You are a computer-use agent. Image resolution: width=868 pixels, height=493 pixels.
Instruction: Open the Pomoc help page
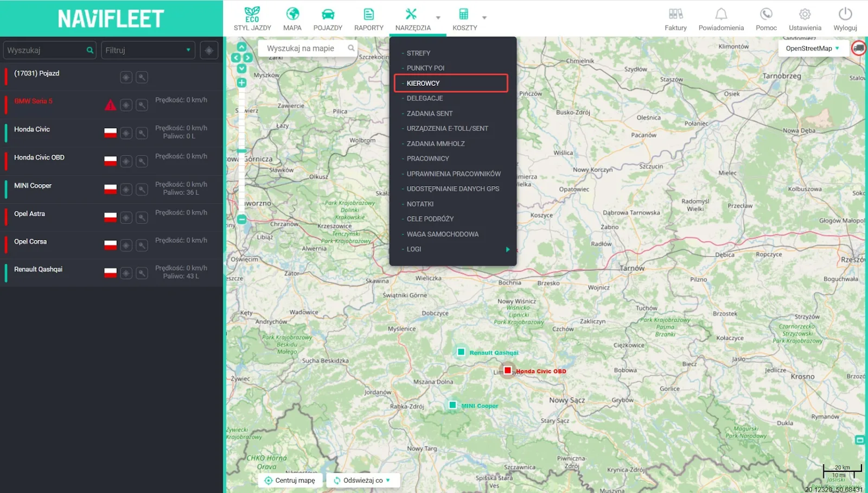click(766, 19)
